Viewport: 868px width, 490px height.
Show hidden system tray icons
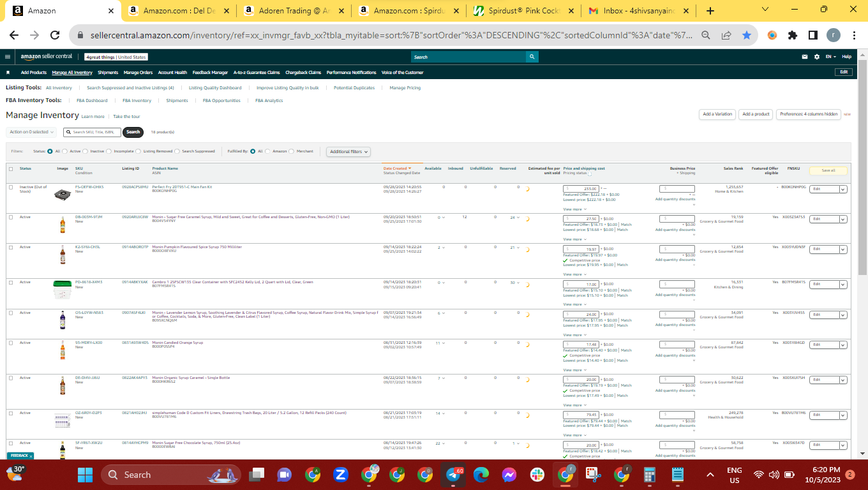[x=710, y=475]
